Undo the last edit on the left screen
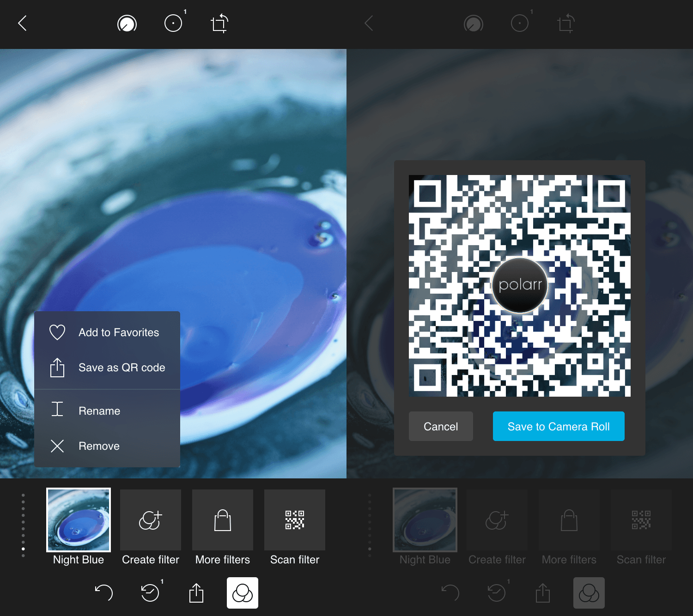The height and width of the screenshot is (616, 693). pyautogui.click(x=104, y=593)
